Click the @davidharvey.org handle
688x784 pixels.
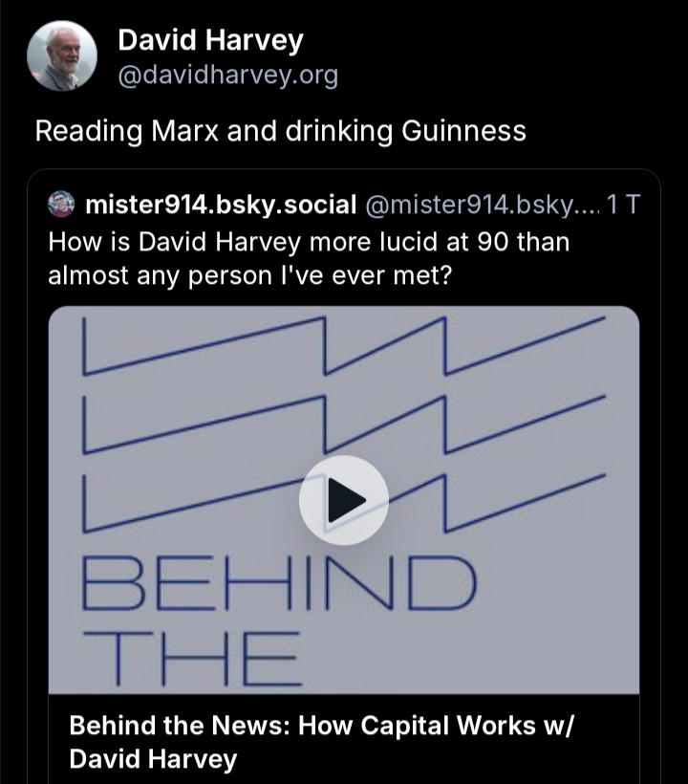pos(226,76)
